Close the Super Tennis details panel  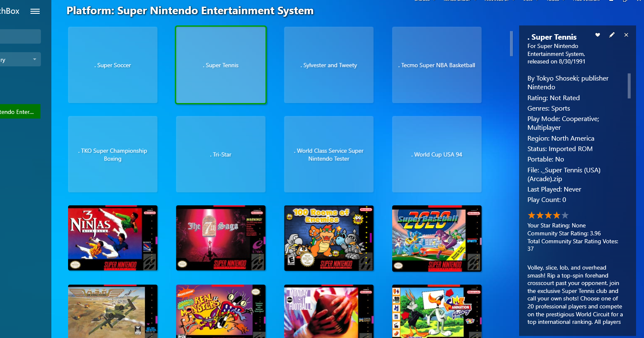(x=626, y=35)
